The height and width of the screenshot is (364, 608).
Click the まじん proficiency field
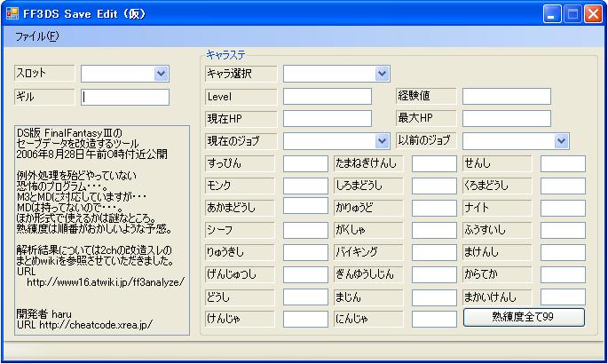[x=434, y=297]
